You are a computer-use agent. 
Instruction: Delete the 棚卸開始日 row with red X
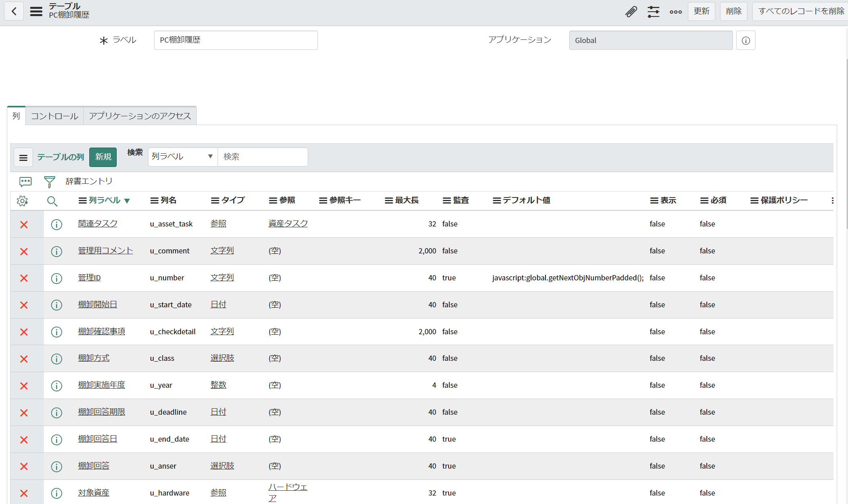24,305
